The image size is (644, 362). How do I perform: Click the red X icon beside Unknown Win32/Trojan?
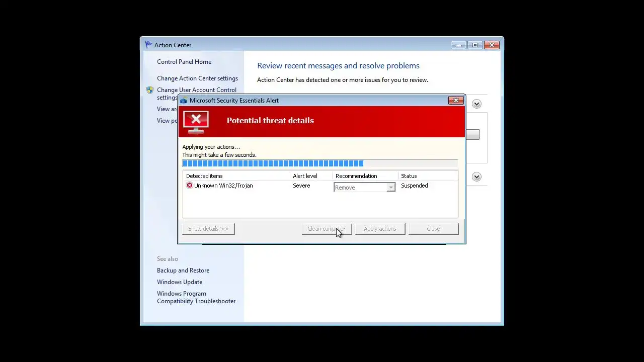189,186
